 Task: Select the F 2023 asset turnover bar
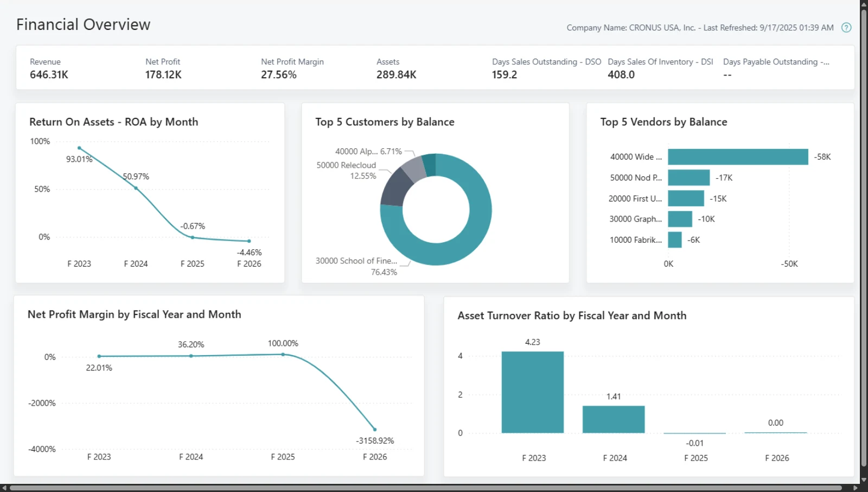click(533, 392)
